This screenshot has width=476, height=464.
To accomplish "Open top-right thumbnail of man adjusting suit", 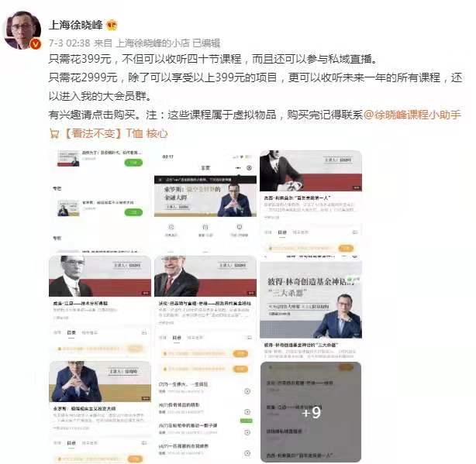I will (311, 201).
